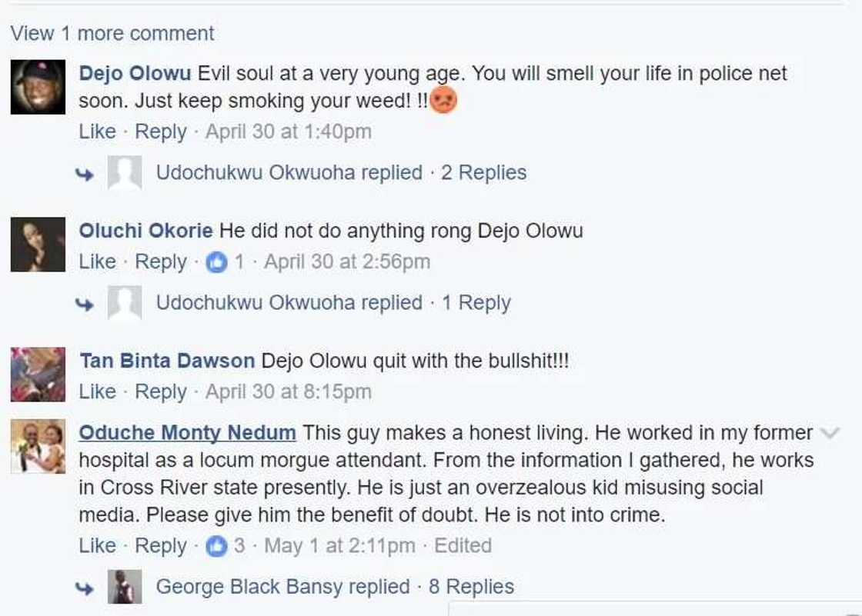Click the like count icon on Oduche's comment
The image size is (862, 616).
pyautogui.click(x=217, y=546)
